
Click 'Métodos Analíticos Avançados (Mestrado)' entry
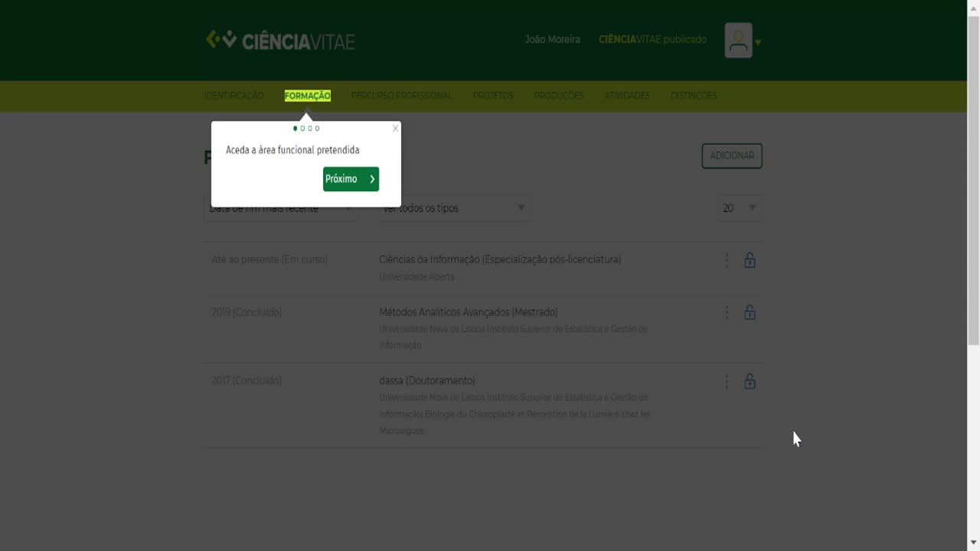point(469,312)
